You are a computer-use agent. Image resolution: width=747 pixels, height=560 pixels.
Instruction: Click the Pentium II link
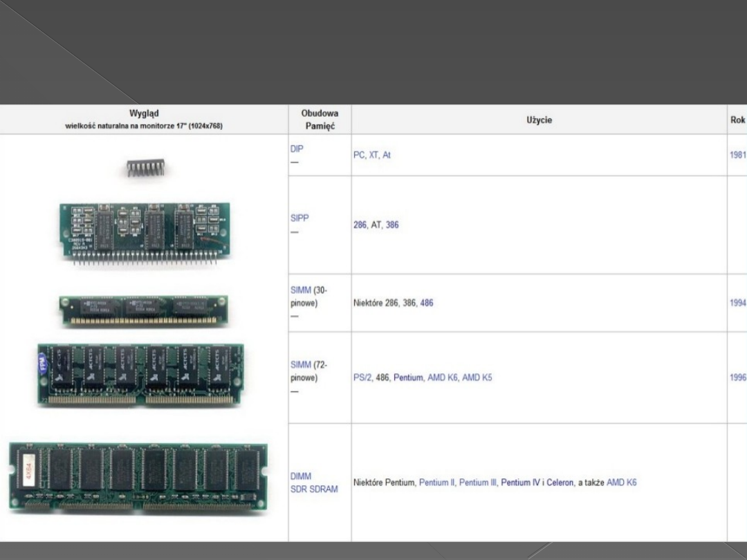(436, 483)
